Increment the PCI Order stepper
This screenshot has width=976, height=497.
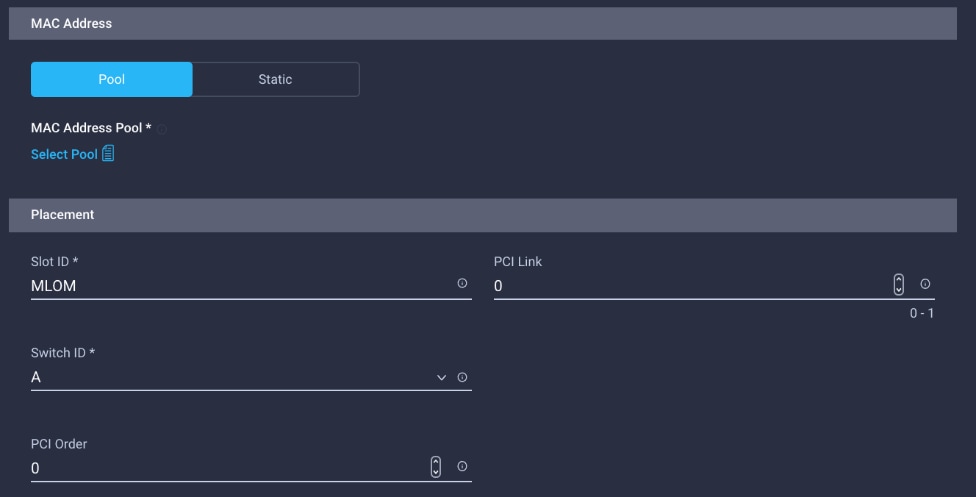(x=436, y=462)
